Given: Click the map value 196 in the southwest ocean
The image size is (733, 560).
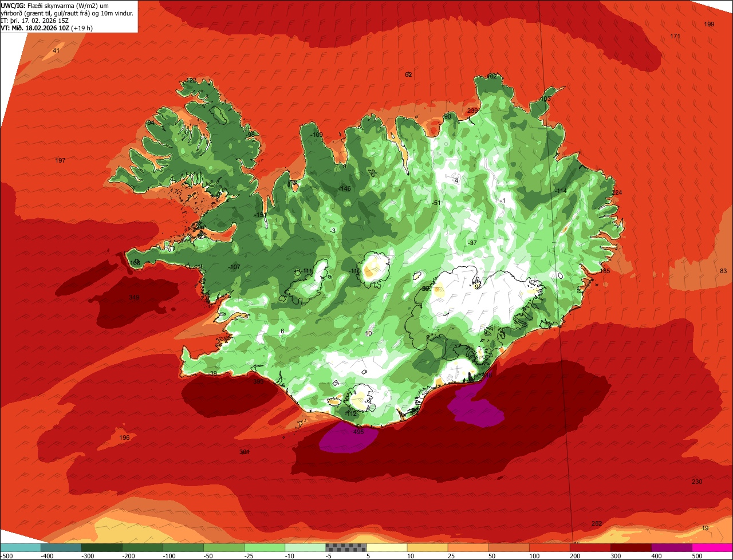Looking at the screenshot, I should coord(124,437).
